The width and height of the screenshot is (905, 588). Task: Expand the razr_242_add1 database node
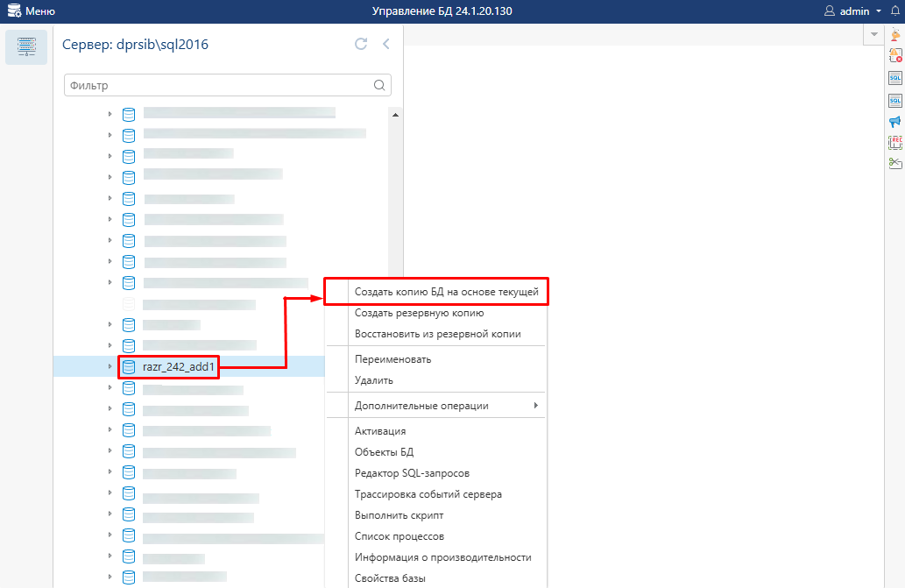pos(110,366)
